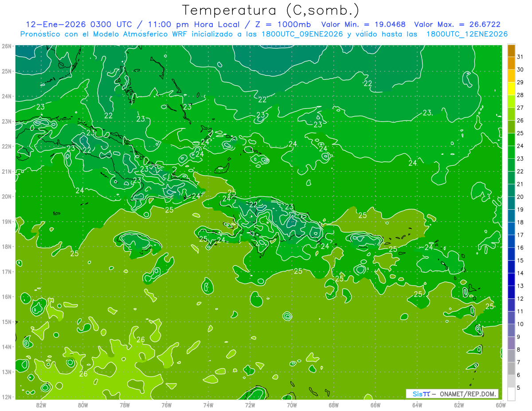
Task: Click the gray legend swatch between 6 and 7
Action: (511, 368)
